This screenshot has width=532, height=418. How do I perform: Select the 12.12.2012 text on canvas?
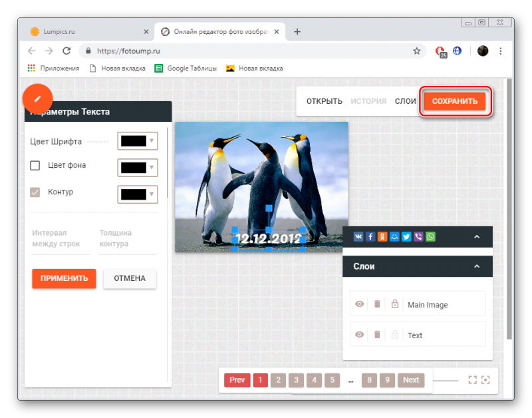tap(269, 239)
